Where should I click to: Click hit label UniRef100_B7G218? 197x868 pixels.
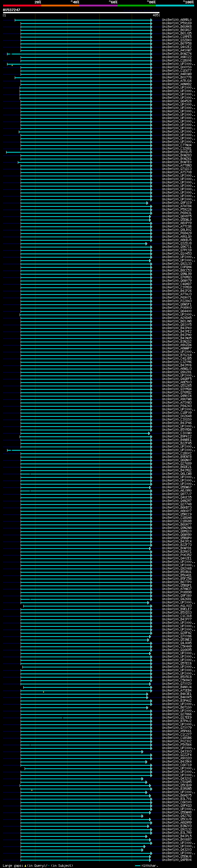point(177,355)
